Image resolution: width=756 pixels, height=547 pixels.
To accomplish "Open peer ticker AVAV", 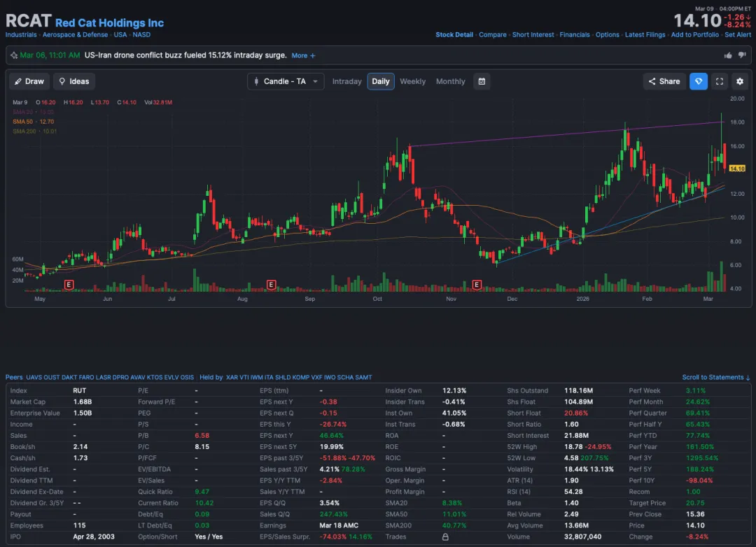I will click(138, 377).
